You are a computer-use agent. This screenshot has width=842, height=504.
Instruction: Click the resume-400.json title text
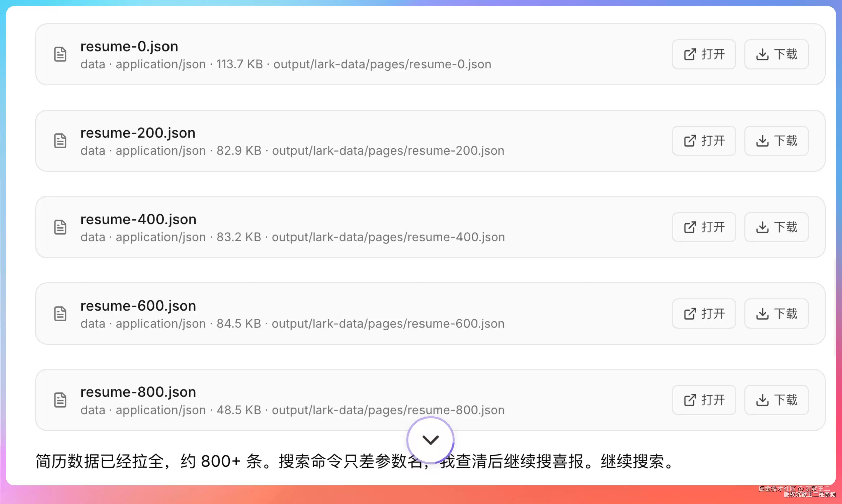[138, 219]
